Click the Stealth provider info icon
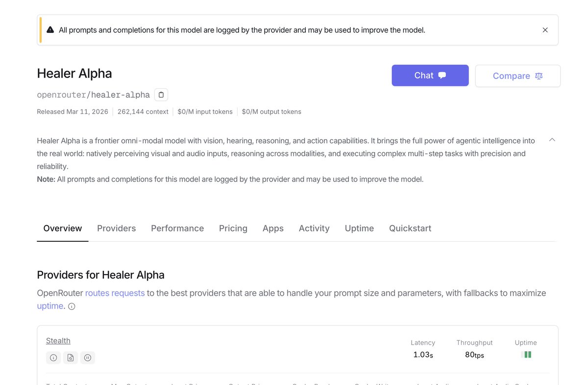Viewport: 588px width, 385px height. pyautogui.click(x=53, y=358)
